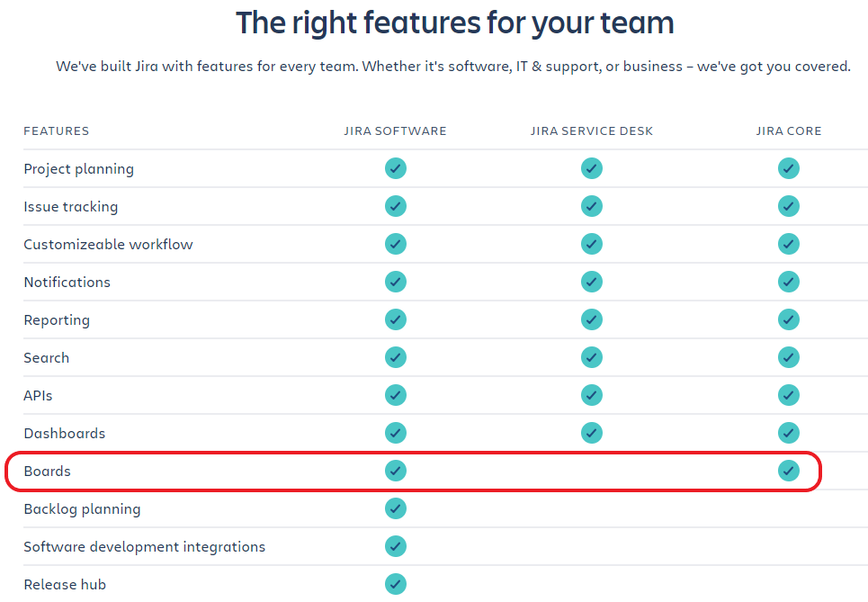Viewport: 868px width, 602px height.
Task: Select the Jira Core column header
Action: coord(789,131)
